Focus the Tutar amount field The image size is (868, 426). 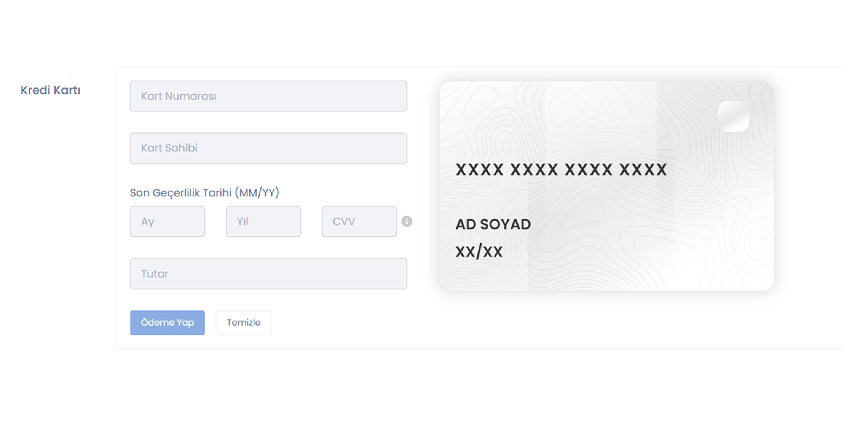[268, 274]
